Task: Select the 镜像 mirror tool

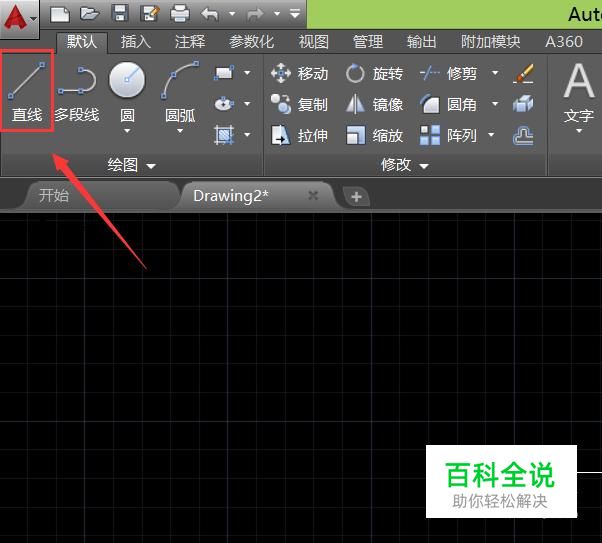Action: point(374,104)
